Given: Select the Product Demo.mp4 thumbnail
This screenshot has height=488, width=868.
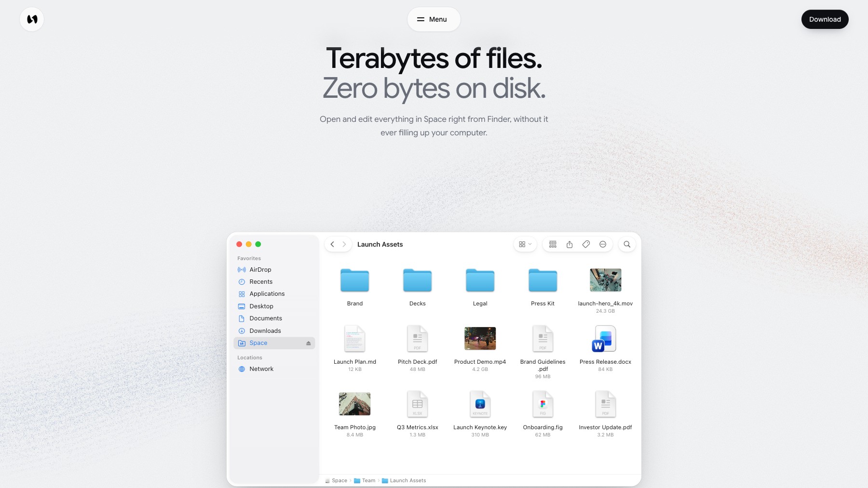Looking at the screenshot, I should pos(480,338).
